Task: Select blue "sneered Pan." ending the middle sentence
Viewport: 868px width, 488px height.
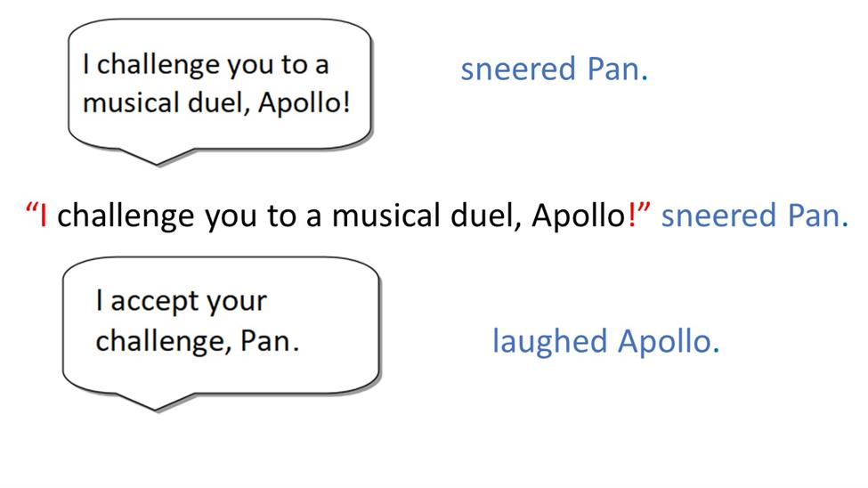Action: 755,216
